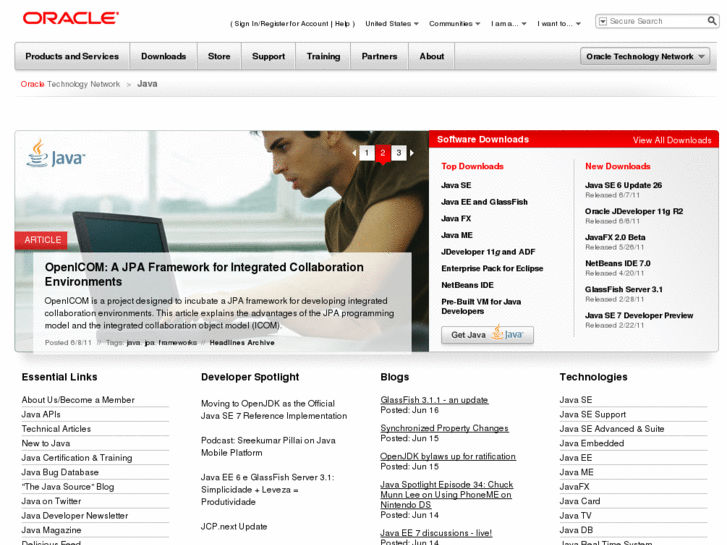Screen dimensions: 727x545
Task: Open JavaFX 2.0 Beta download
Action: click(615, 237)
